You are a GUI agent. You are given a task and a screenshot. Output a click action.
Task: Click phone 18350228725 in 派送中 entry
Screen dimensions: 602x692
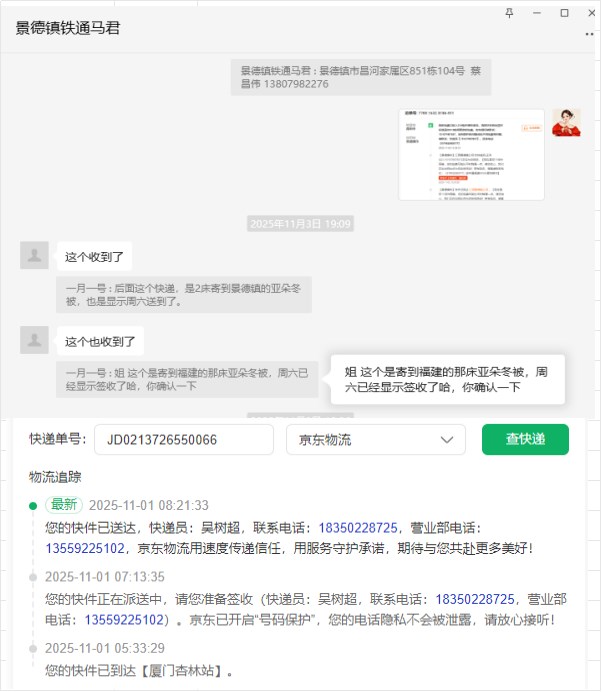click(475, 599)
